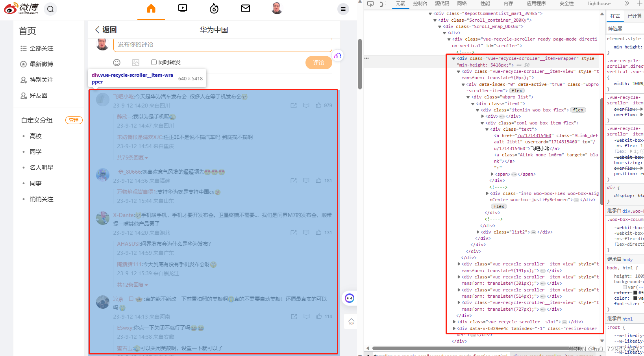
Task: Open the hot topics flame icon
Action: (214, 9)
